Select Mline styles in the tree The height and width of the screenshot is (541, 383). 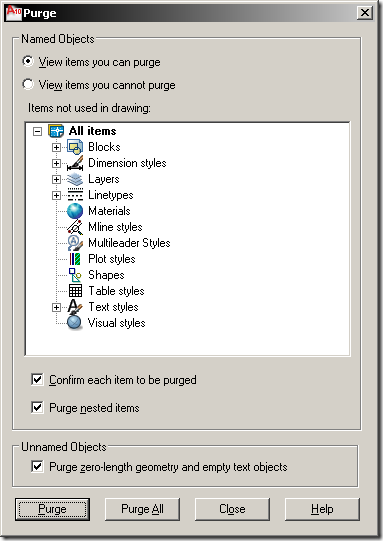click(115, 227)
